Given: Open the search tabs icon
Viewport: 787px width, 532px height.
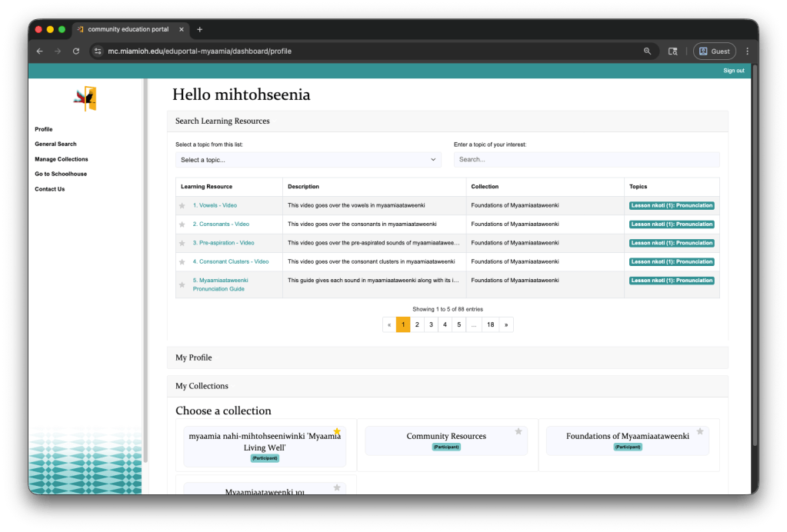Looking at the screenshot, I should click(672, 51).
